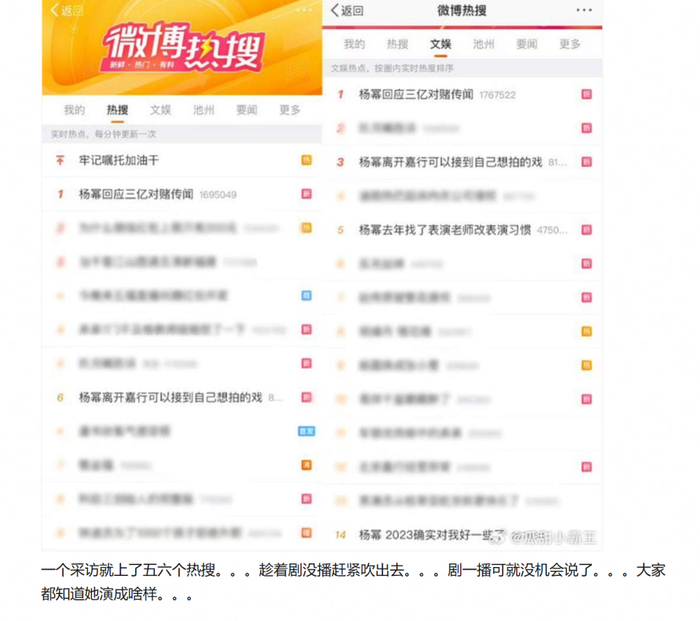The width and height of the screenshot is (700, 621).
Task: Open topic 杨幂去年找了表演老师改表演习惯
Action: tap(445, 230)
